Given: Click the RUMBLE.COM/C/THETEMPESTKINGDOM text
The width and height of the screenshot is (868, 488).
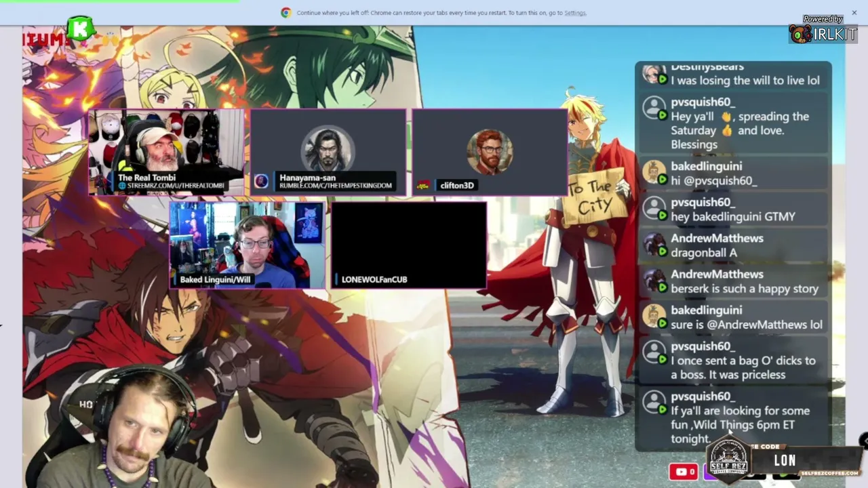Looking at the screenshot, I should pos(336,186).
